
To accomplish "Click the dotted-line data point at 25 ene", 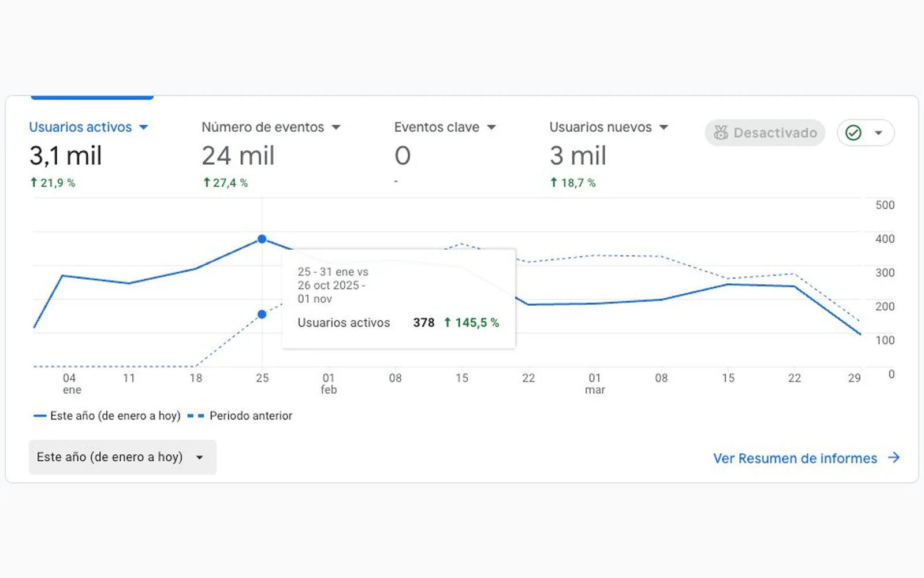I will point(262,314).
